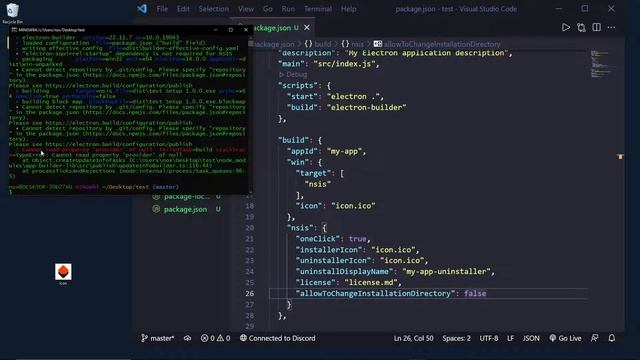Click the "electron-builder" build script value
This screenshot has height=360, width=640.
click(366, 107)
